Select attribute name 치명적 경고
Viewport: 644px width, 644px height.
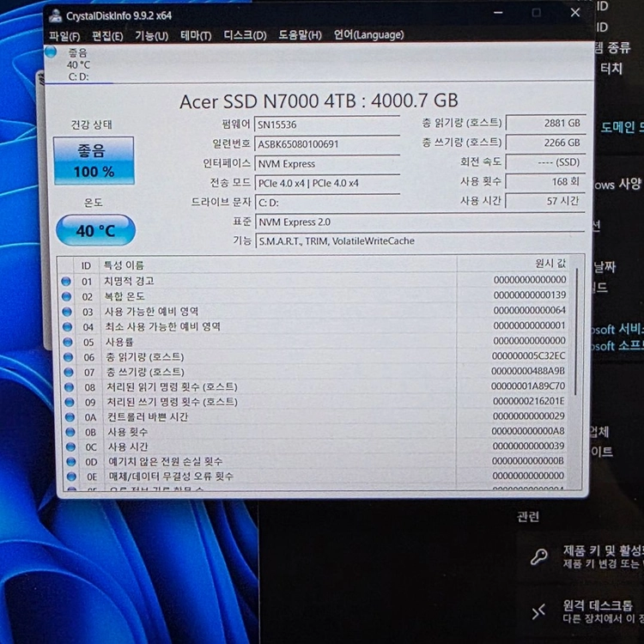[129, 281]
